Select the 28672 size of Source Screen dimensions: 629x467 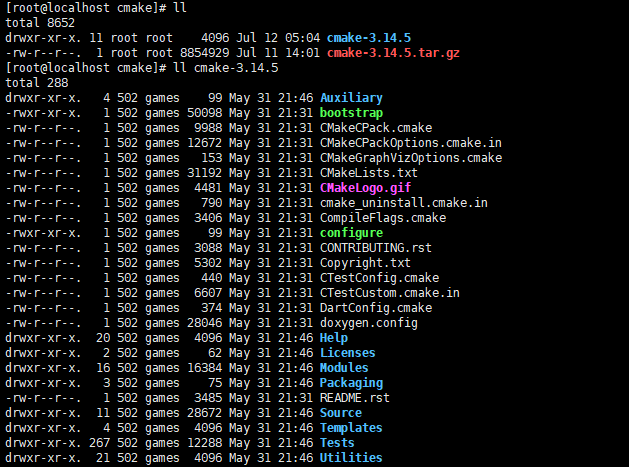click(204, 413)
